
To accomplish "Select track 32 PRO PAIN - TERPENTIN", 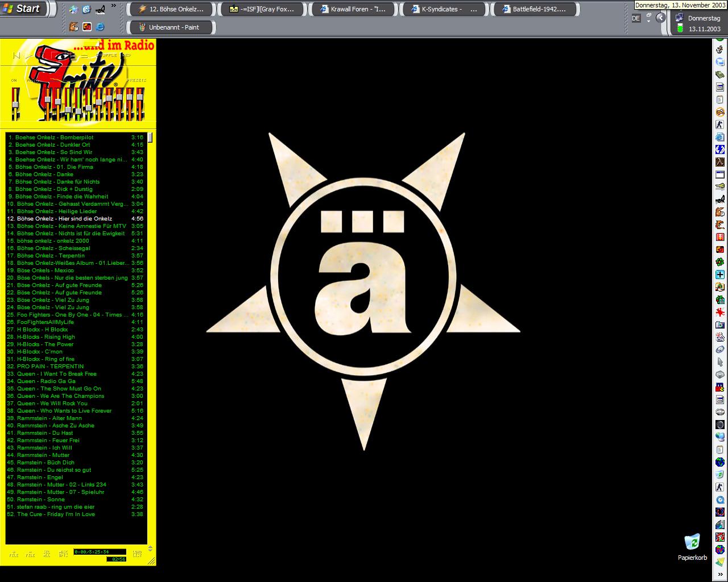I will click(x=76, y=366).
